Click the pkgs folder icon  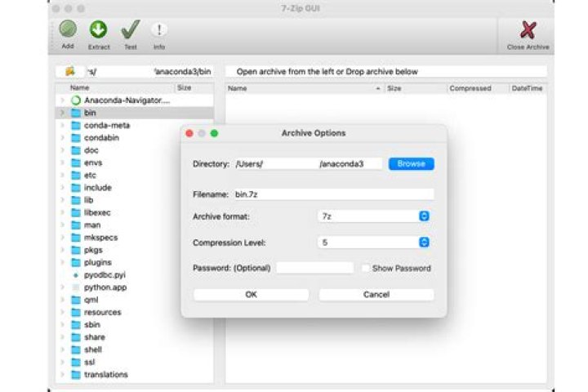pyautogui.click(x=76, y=250)
